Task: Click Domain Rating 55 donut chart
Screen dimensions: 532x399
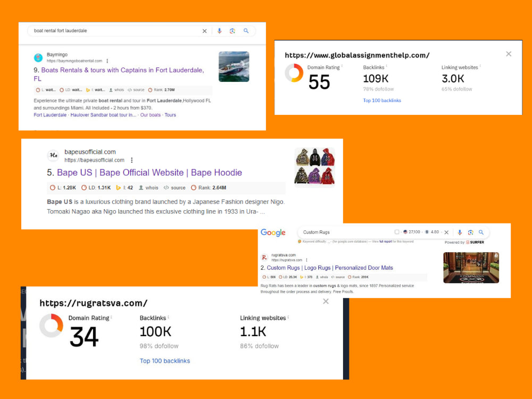Action: 294,73
